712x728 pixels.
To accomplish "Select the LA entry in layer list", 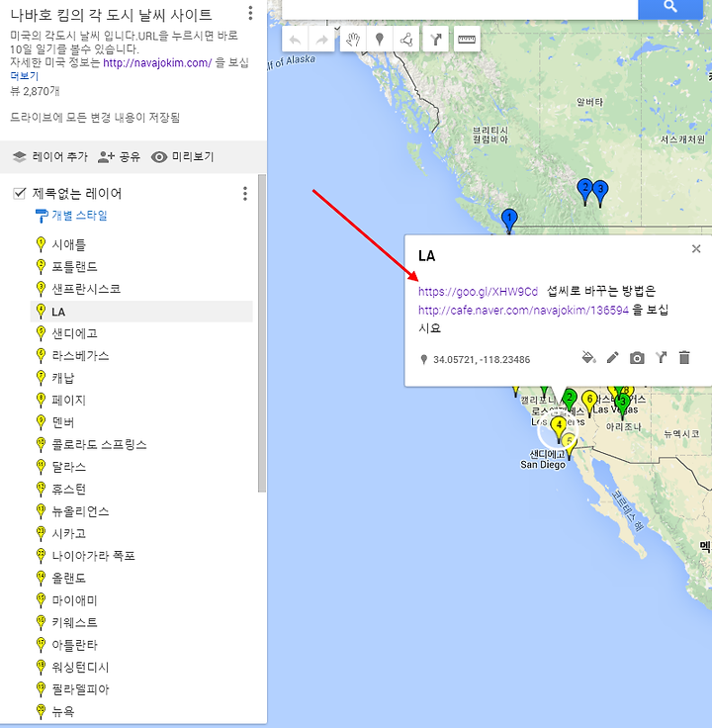I will [141, 312].
